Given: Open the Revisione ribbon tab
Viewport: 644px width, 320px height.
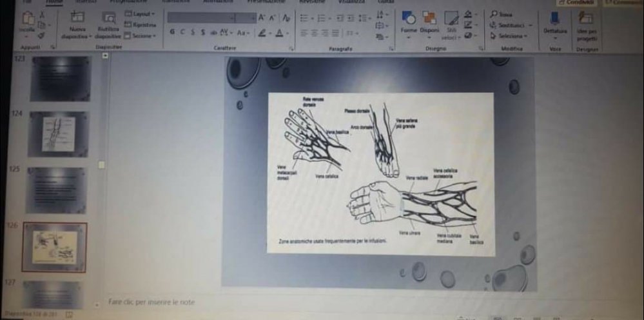Looking at the screenshot, I should pos(313,2).
